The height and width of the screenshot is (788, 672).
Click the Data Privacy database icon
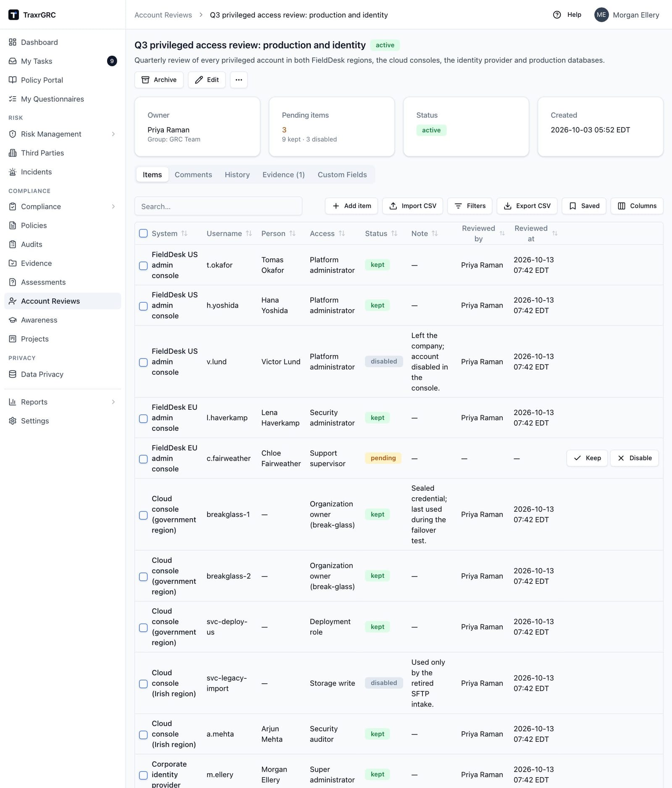click(x=13, y=374)
